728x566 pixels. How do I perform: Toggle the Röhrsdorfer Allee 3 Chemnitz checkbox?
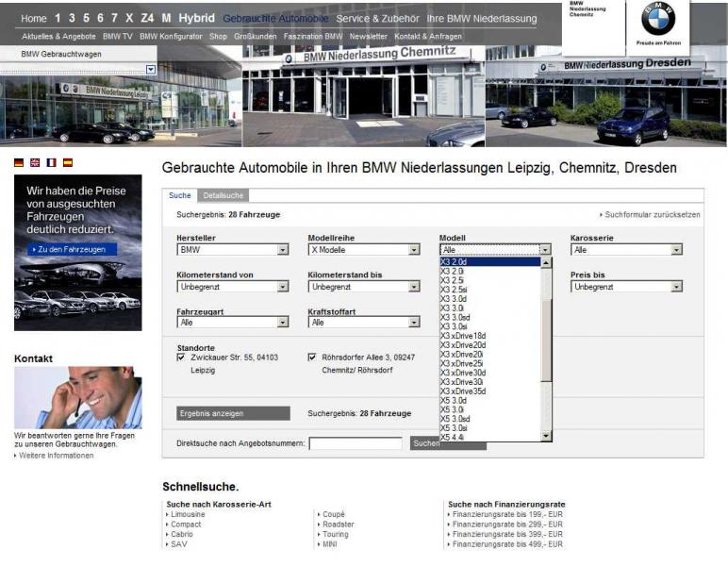[x=312, y=358]
